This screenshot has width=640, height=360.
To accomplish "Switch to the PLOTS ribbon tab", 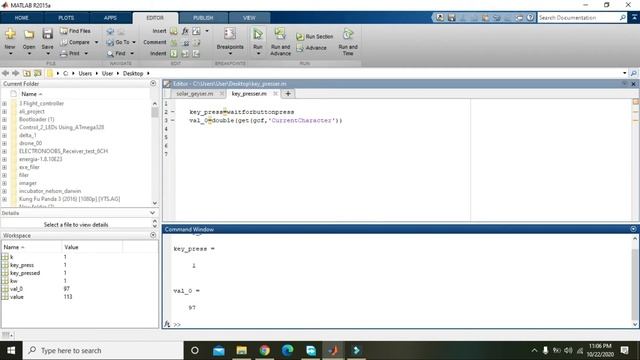I will click(x=66, y=18).
